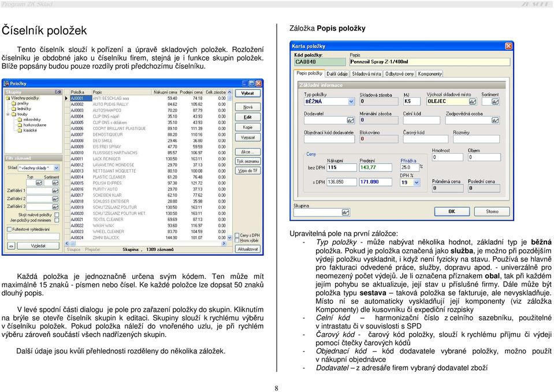Select the Všechny položky root folder
The image size is (554, 392).
click(23, 98)
